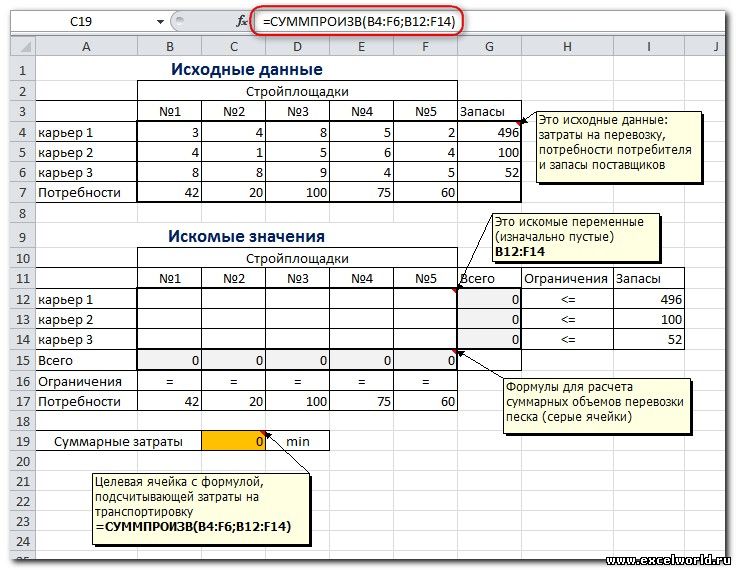Click 'Всего' label in row 15
Image resolution: width=736 pixels, height=570 pixels.
point(86,360)
